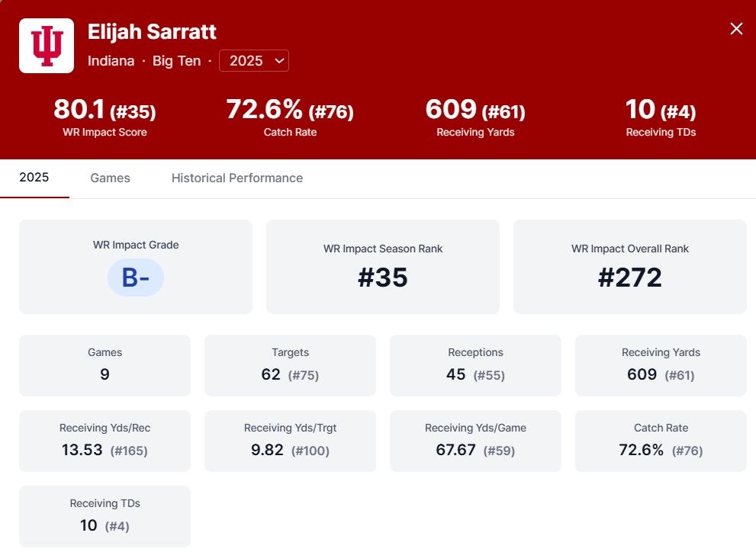This screenshot has height=552, width=756.
Task: Click the Targets stat card
Action: tap(290, 365)
